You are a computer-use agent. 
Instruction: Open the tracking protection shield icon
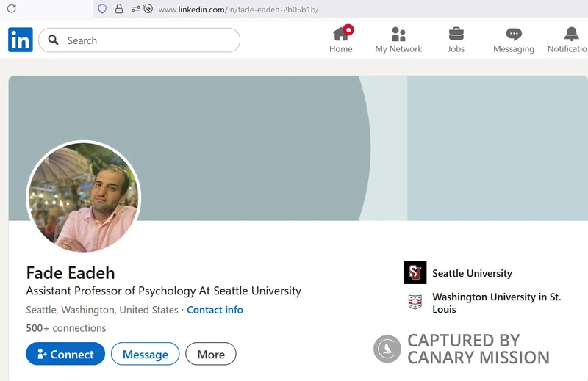(102, 9)
